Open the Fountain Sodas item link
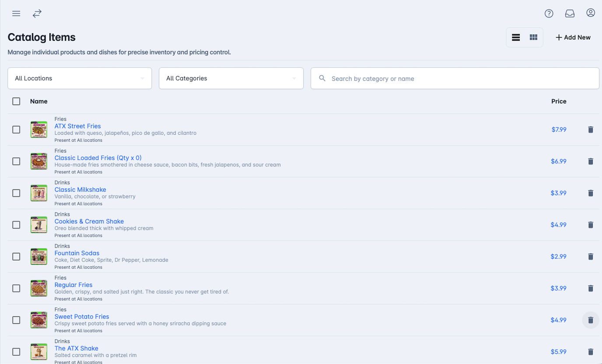Screen dimensions: 602x364 click(x=77, y=253)
